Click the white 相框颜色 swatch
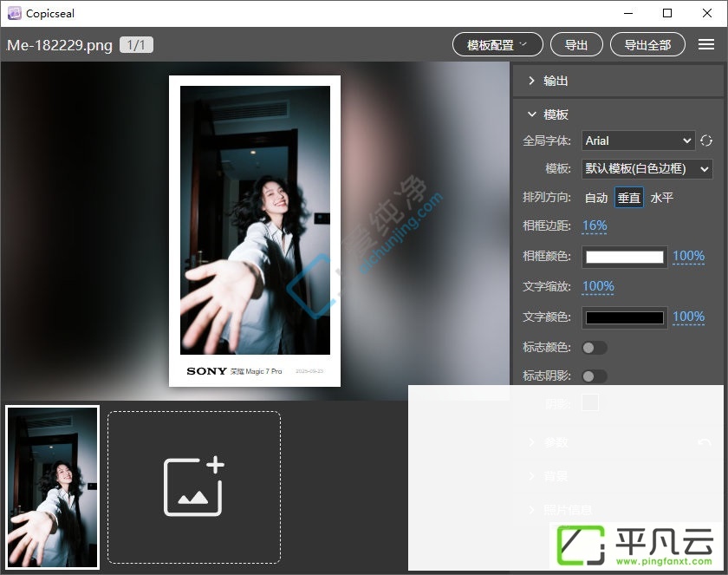The width and height of the screenshot is (728, 575). (625, 257)
